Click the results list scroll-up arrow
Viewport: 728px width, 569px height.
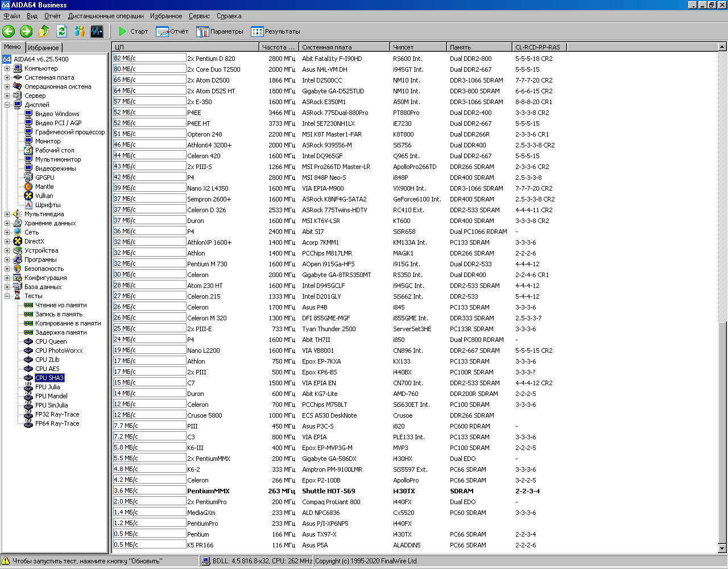point(722,47)
